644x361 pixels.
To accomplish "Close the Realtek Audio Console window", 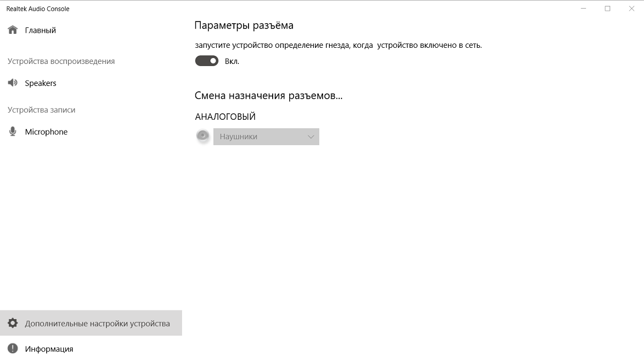I will (632, 9).
